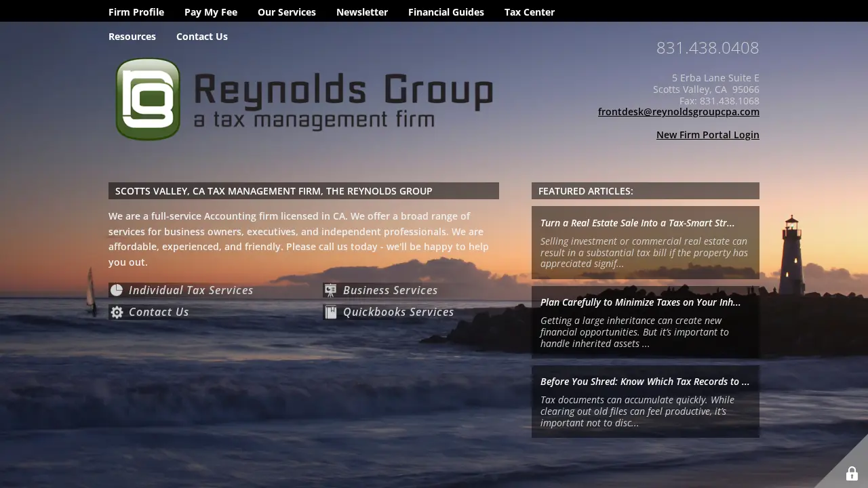Click the 5 Erba Lane Suite E address
The width and height of the screenshot is (868, 488).
[x=715, y=78]
